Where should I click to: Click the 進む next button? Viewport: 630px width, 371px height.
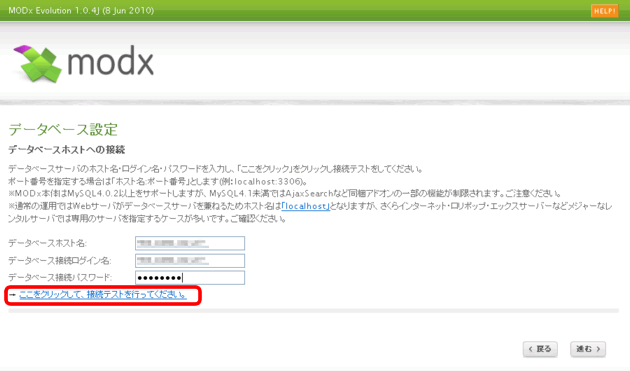[588, 349]
